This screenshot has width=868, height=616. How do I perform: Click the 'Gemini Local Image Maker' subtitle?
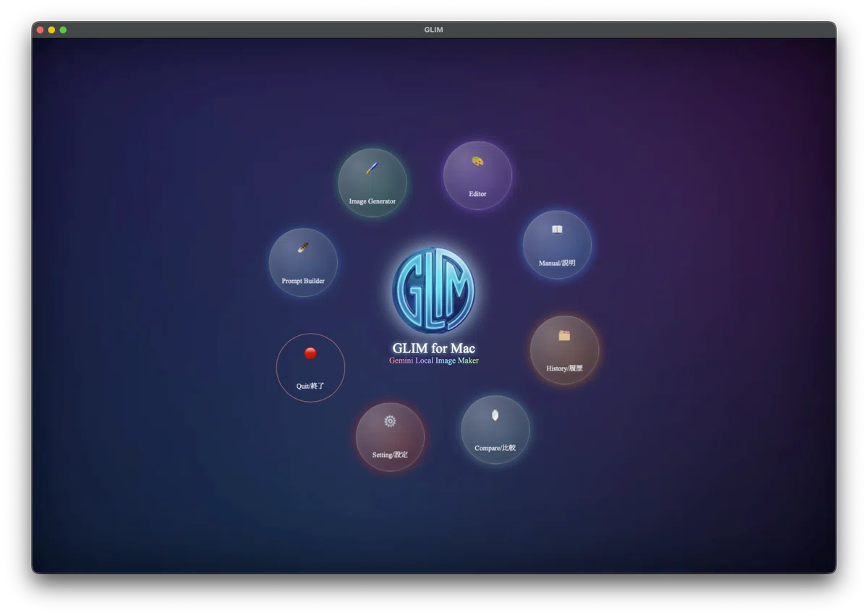[x=434, y=360]
